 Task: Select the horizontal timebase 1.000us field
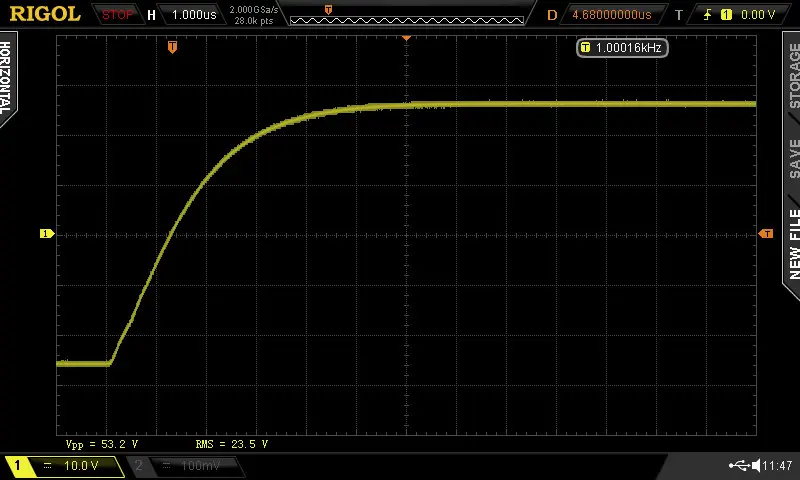[194, 15]
